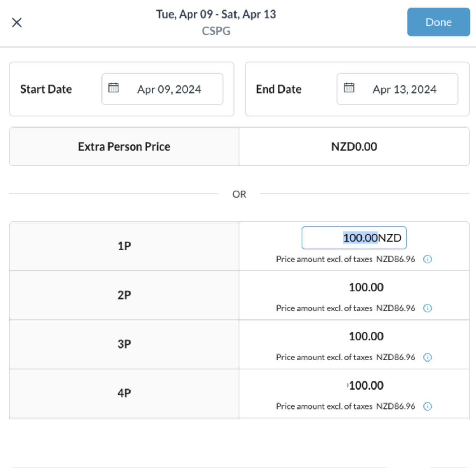
Task: Click the Extra Person Price value NZD0.00
Action: 354,146
